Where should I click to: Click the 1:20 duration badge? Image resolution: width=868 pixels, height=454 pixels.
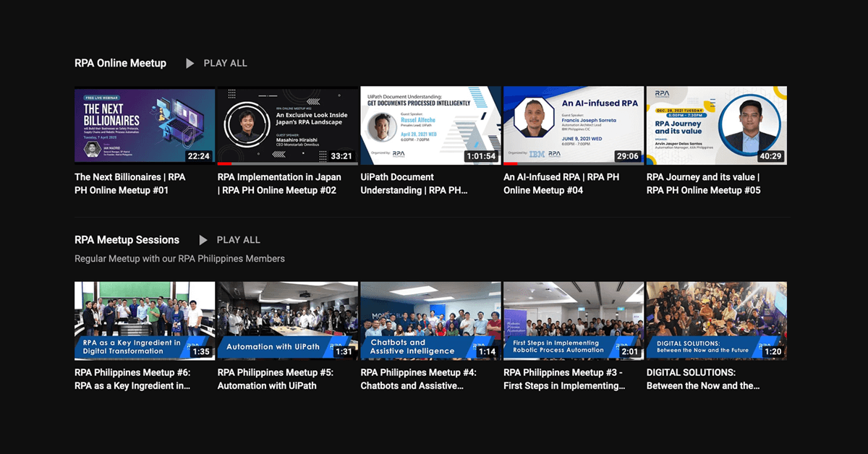(x=773, y=352)
